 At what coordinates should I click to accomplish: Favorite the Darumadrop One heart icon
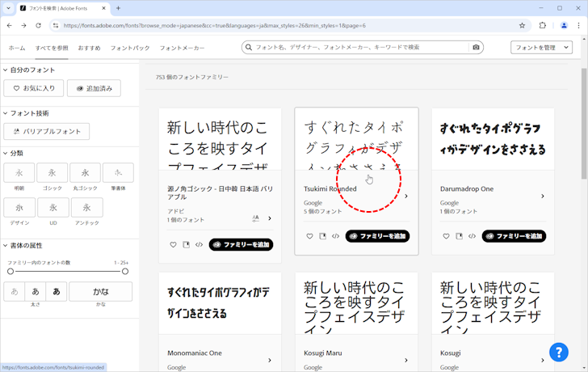pos(446,236)
